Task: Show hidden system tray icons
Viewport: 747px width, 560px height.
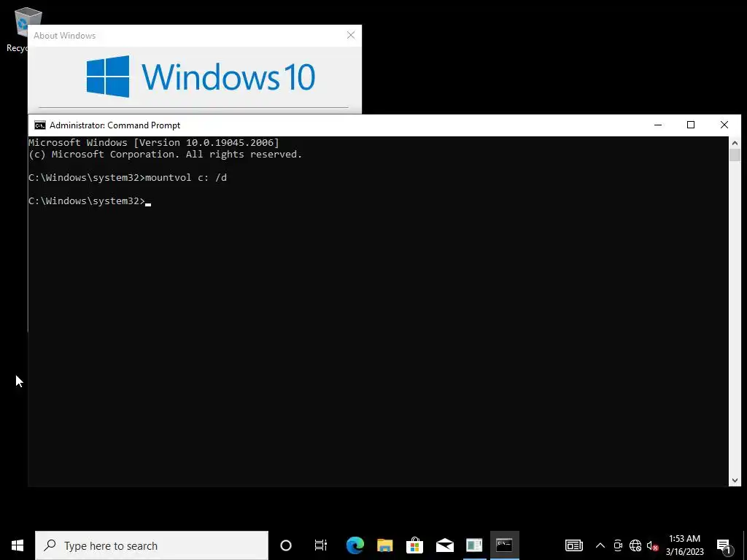Action: coord(600,545)
